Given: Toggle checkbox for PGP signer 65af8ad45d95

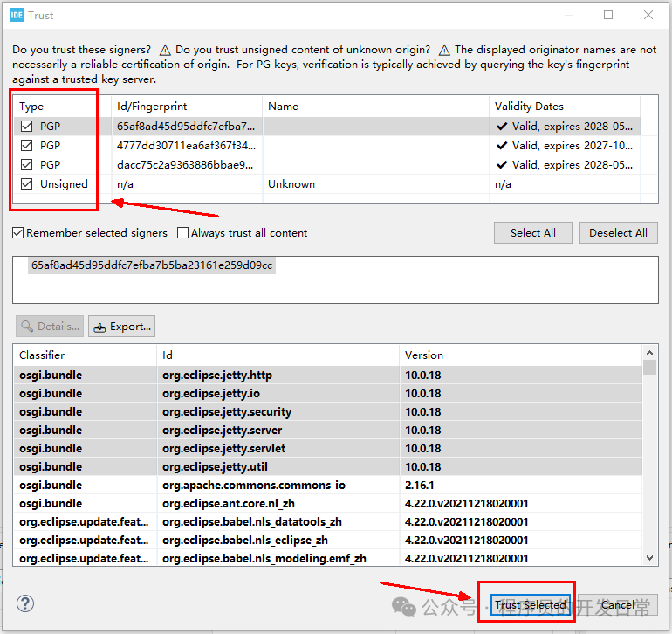Looking at the screenshot, I should 26,126.
